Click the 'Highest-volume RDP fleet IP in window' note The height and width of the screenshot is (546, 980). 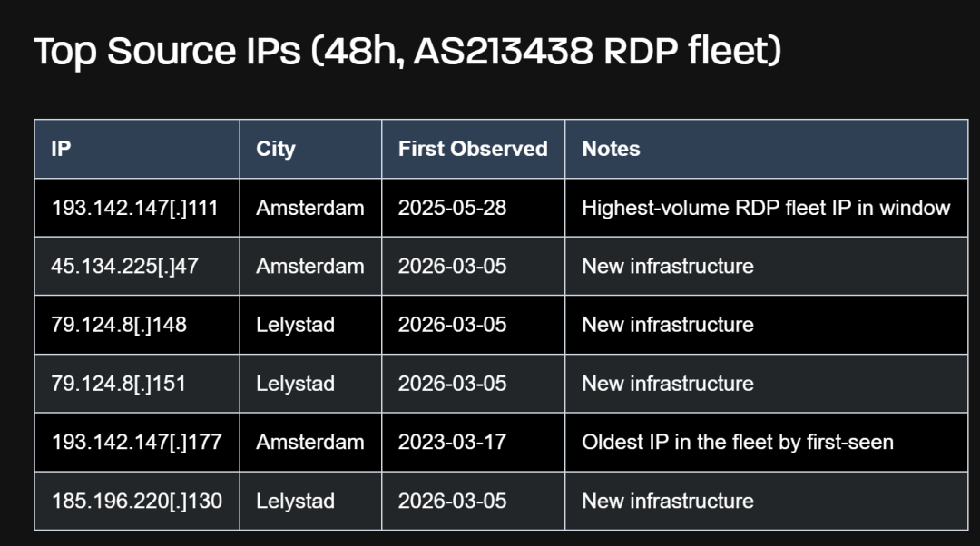point(766,208)
